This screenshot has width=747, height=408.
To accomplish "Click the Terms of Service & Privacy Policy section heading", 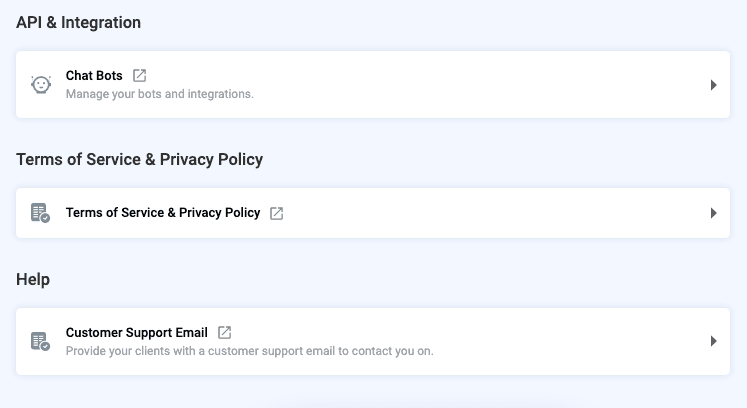I will click(x=139, y=159).
